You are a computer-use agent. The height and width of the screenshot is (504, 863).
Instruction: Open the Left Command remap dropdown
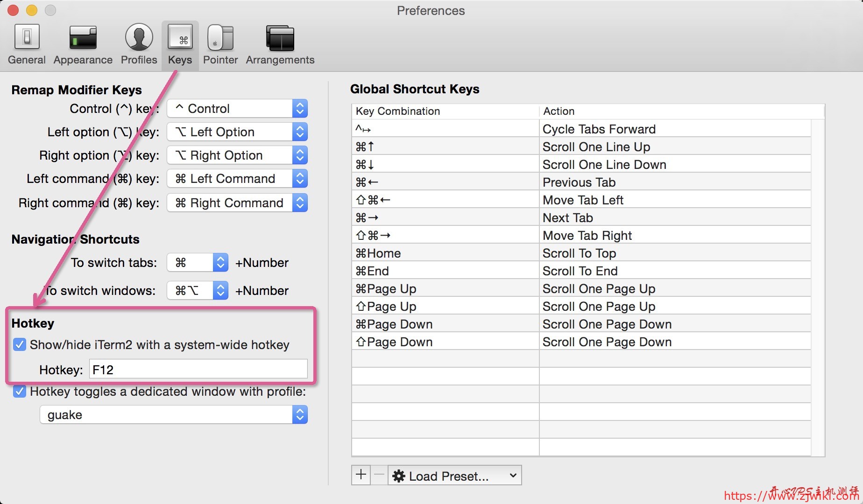tap(237, 179)
